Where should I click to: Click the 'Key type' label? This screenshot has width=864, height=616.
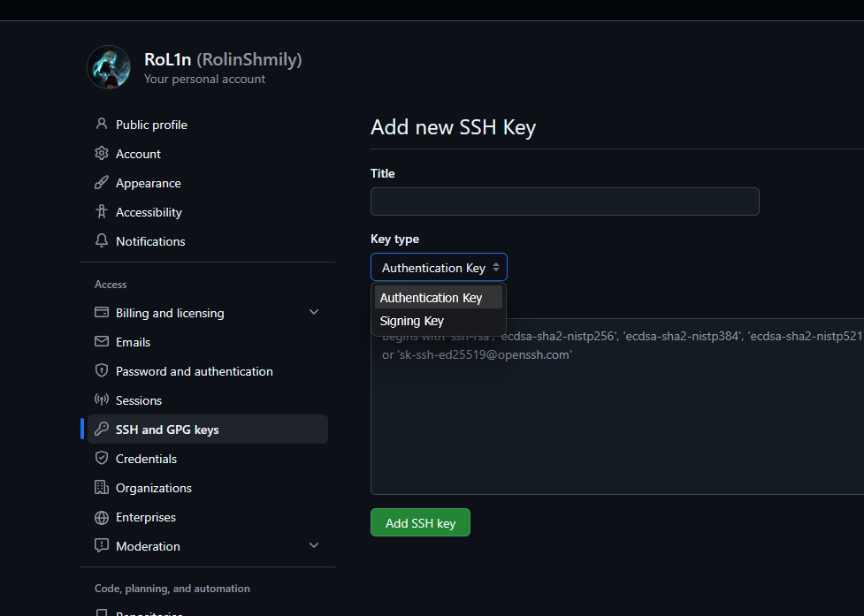394,239
